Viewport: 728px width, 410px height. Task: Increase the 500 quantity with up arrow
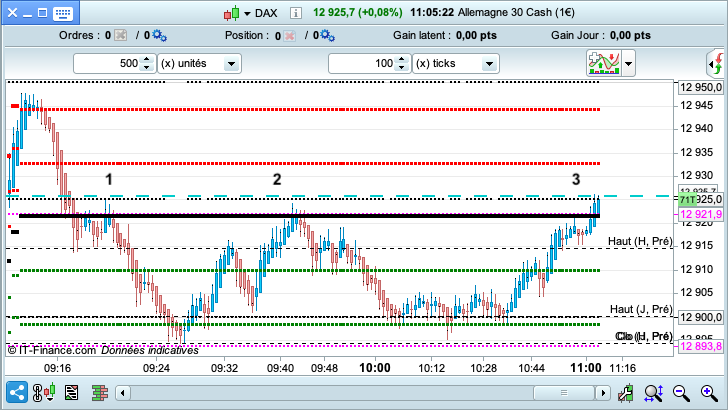(147, 59)
